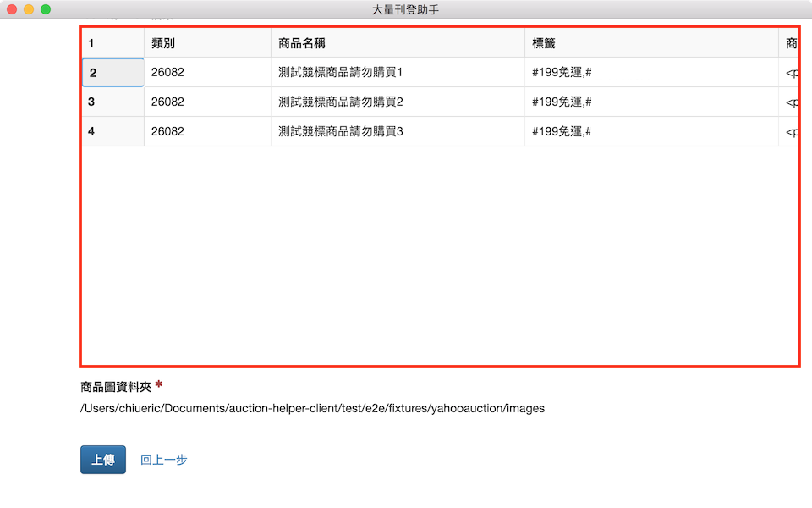Click header cell numbered 1
Screen dimensions: 812x508
point(112,43)
